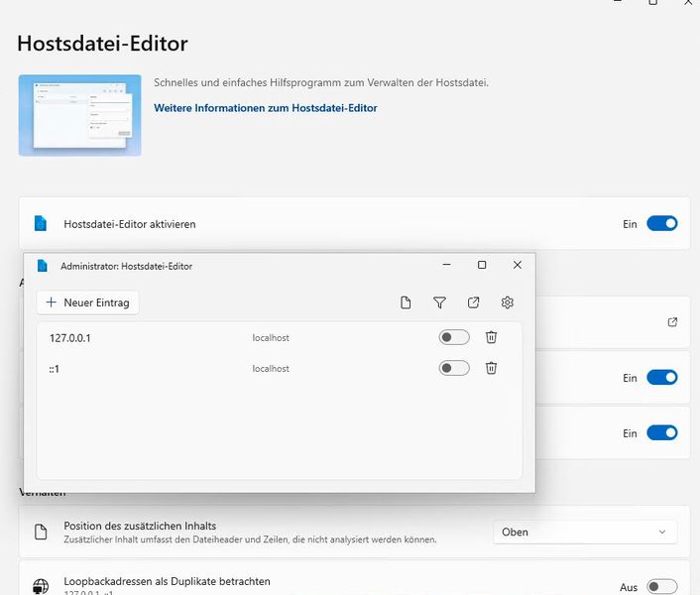700x595 pixels.
Task: Switch off Hostsdatei-Editor aktivieren toggle
Action: (x=662, y=224)
